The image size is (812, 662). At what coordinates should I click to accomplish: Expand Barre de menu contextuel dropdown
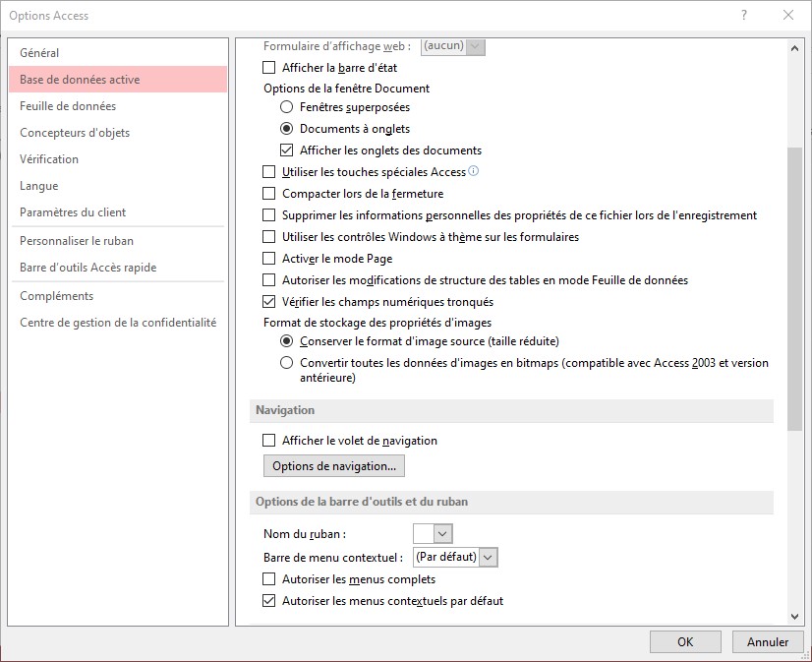pyautogui.click(x=490, y=557)
